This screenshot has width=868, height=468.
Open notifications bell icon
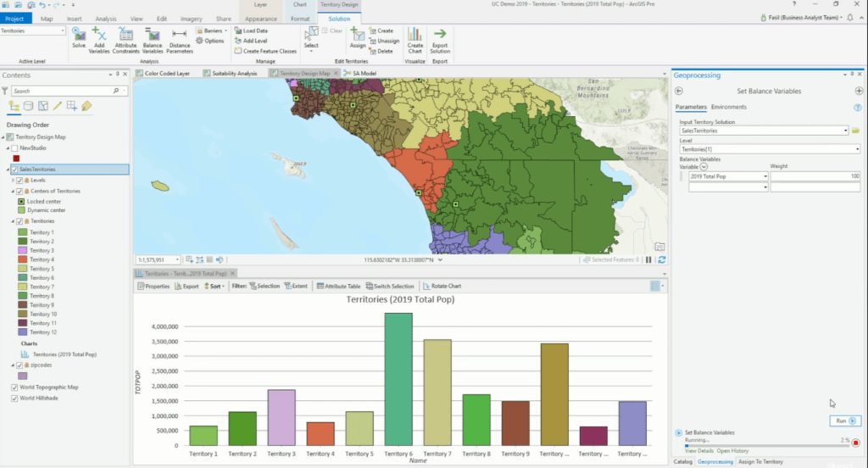point(849,18)
